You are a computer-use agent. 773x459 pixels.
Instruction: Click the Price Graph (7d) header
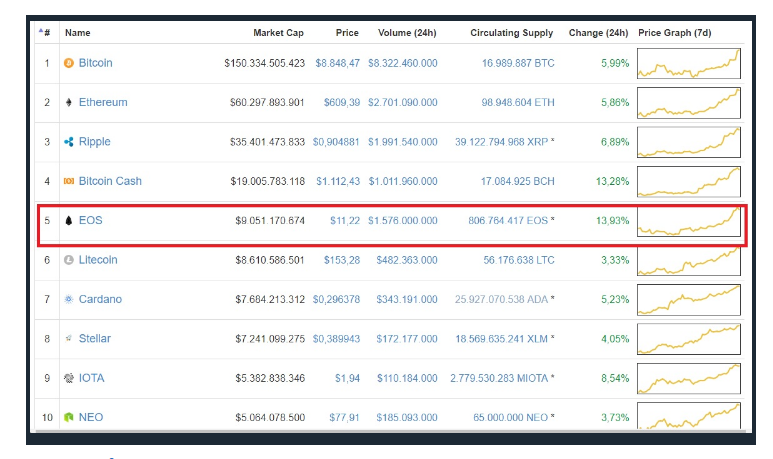pos(674,33)
